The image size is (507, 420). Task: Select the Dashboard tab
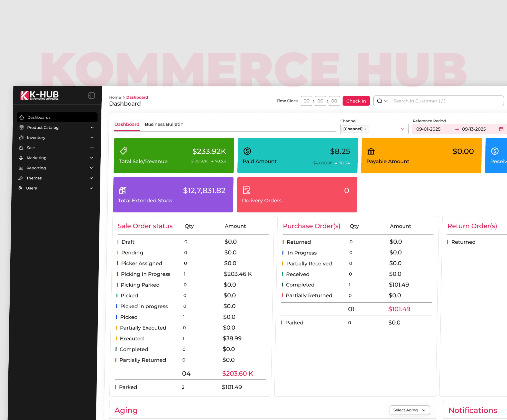127,124
